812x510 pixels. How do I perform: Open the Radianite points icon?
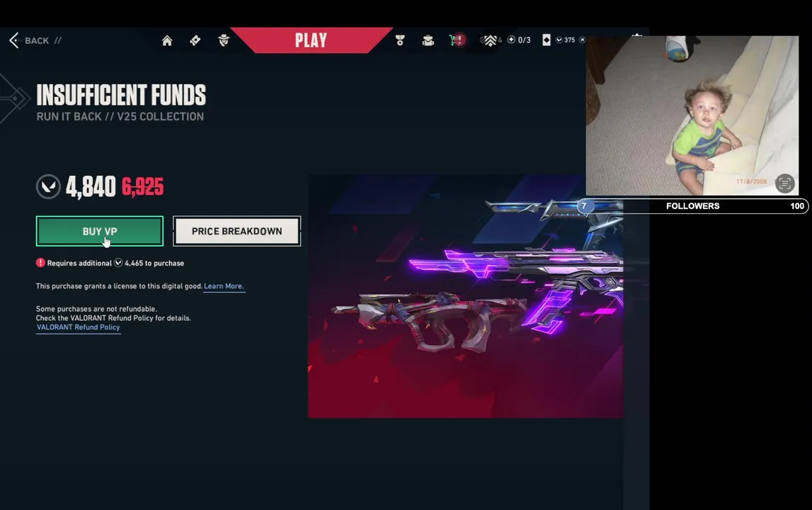click(x=582, y=40)
